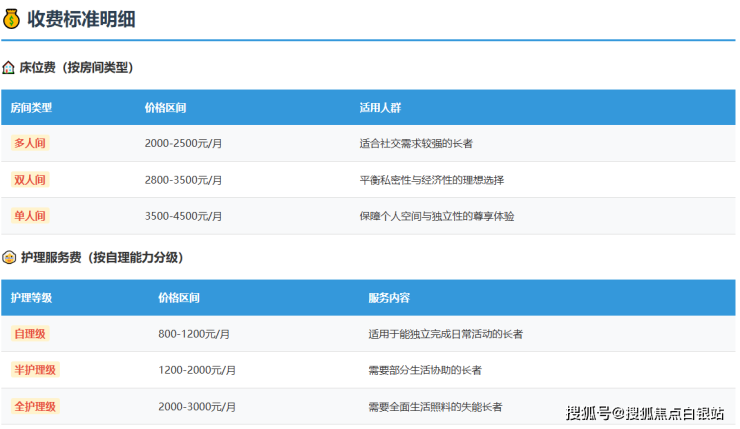Screen dimensions: 740x429
Task: Click the 2000-2500元/月 price cell
Action: point(183,144)
